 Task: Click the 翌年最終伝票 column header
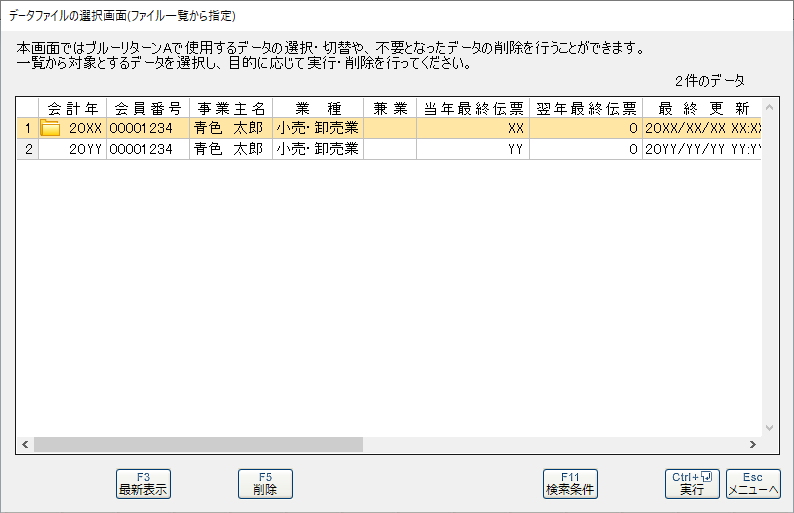(585, 108)
